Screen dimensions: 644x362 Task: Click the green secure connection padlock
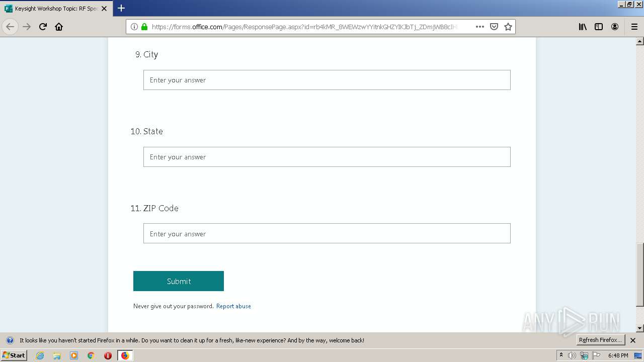(x=144, y=27)
